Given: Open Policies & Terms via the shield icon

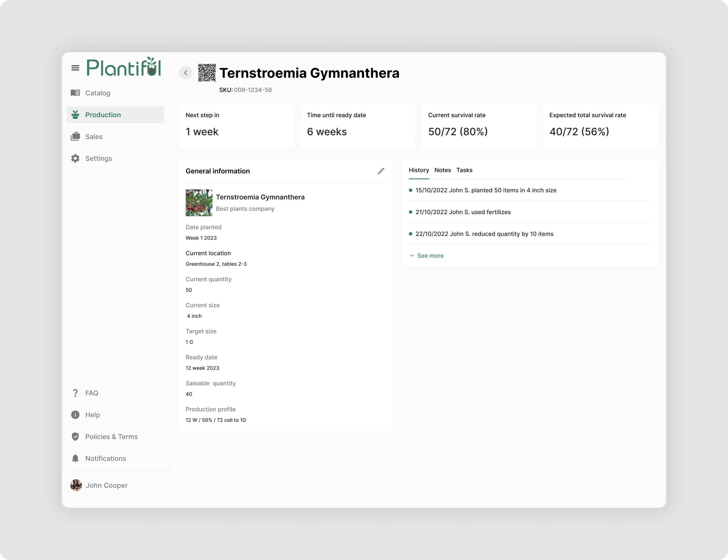Looking at the screenshot, I should [75, 436].
